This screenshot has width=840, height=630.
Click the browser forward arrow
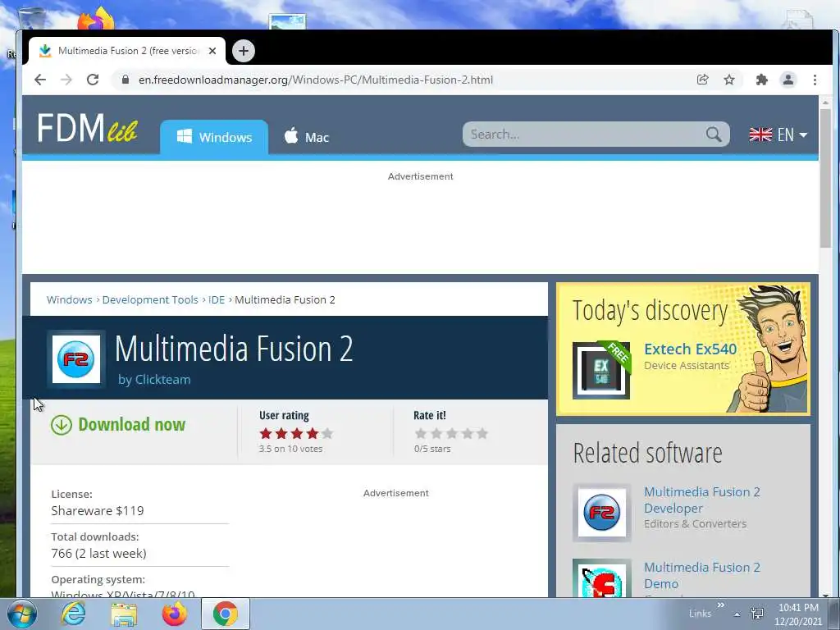click(66, 80)
